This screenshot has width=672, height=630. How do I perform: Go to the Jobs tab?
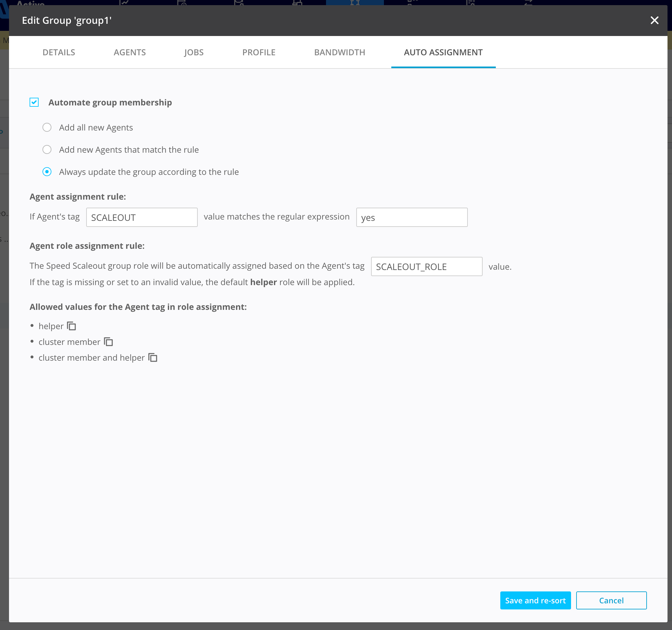(x=194, y=52)
